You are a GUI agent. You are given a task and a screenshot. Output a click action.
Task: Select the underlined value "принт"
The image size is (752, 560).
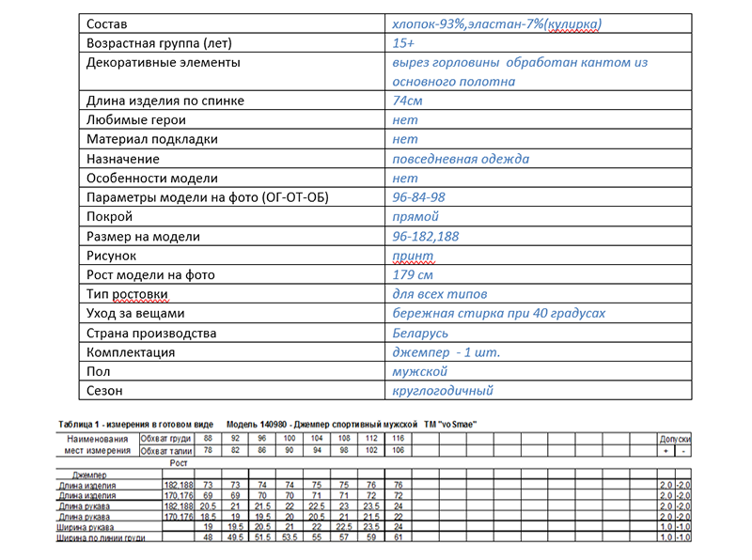(413, 256)
